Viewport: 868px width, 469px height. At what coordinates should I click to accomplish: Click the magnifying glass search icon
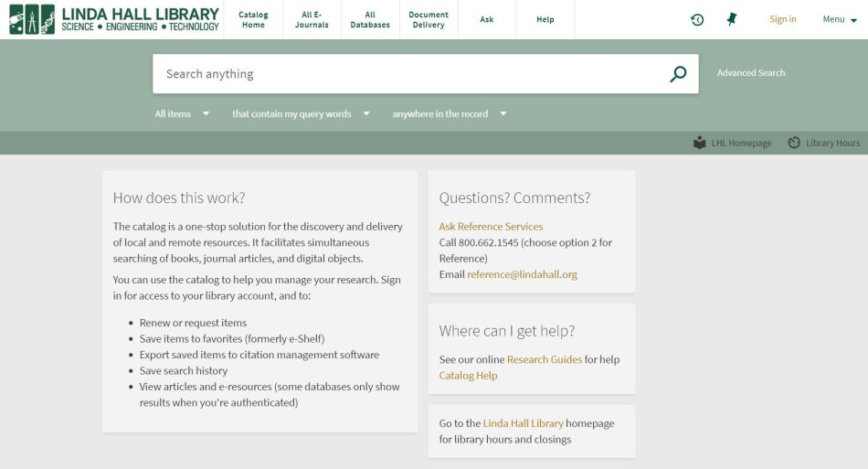coord(678,74)
